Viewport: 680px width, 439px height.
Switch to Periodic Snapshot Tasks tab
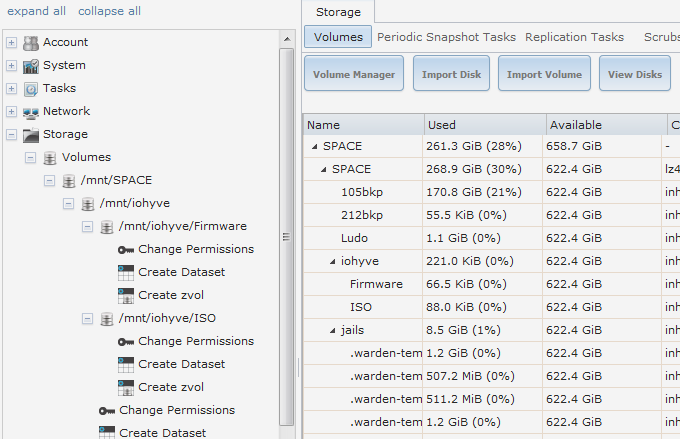click(446, 37)
